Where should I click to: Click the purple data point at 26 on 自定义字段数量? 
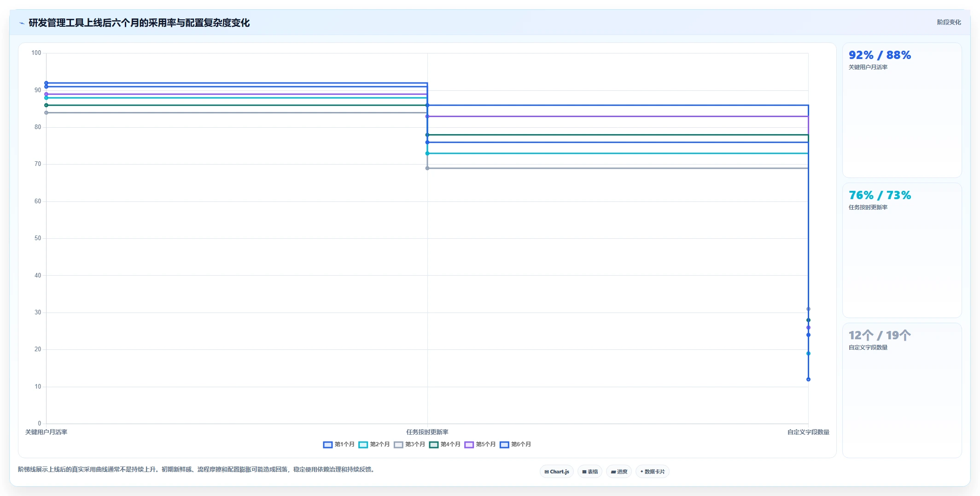(x=808, y=327)
